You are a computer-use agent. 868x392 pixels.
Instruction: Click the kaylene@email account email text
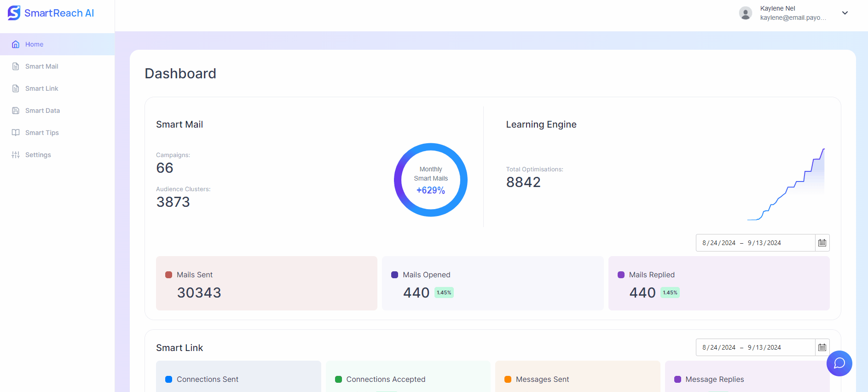coord(793,18)
